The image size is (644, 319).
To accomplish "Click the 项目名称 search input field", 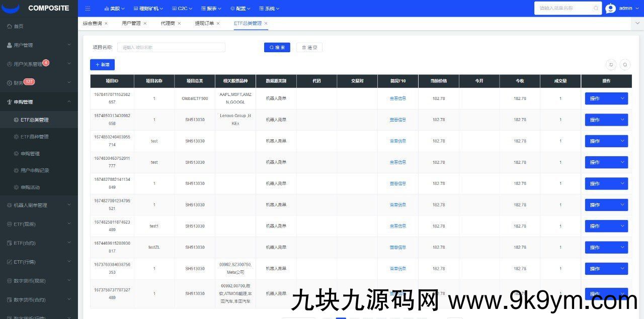I will [x=171, y=47].
